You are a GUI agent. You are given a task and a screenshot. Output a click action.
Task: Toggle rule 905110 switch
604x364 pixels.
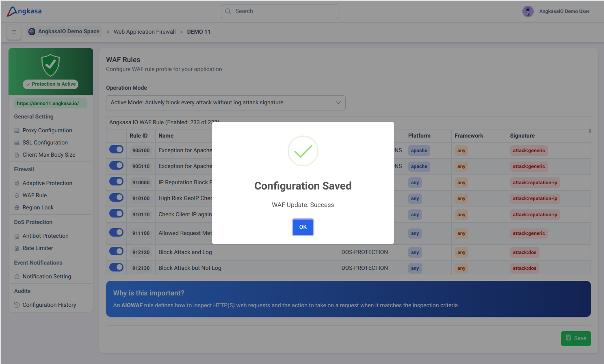click(116, 165)
